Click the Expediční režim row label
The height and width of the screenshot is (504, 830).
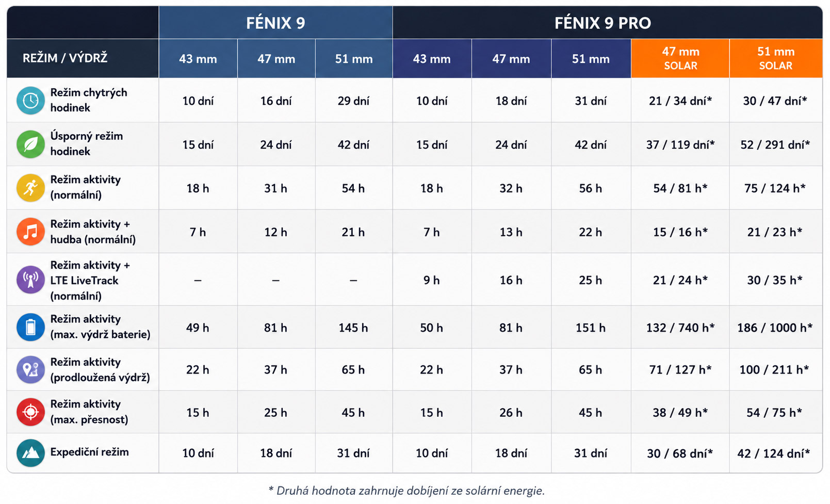coord(89,452)
